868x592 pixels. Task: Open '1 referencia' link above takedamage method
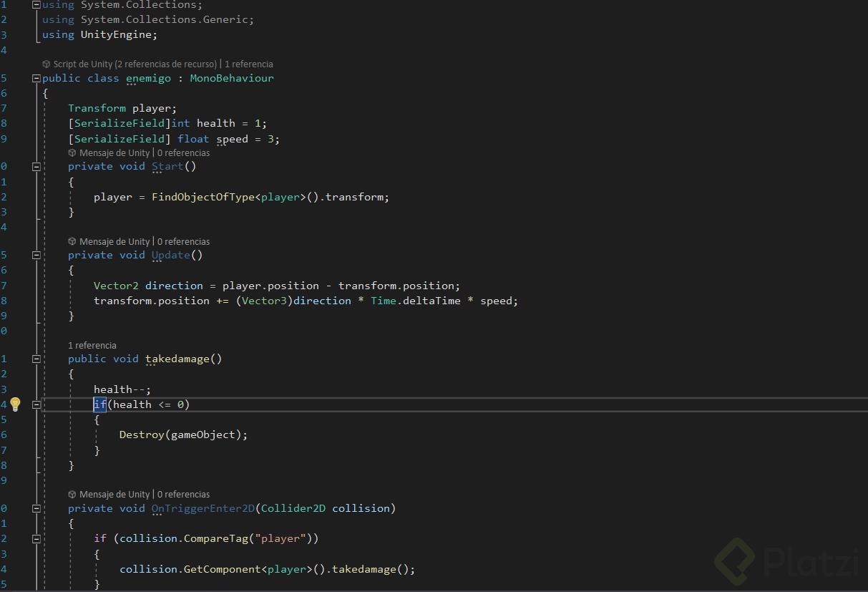pyautogui.click(x=92, y=345)
